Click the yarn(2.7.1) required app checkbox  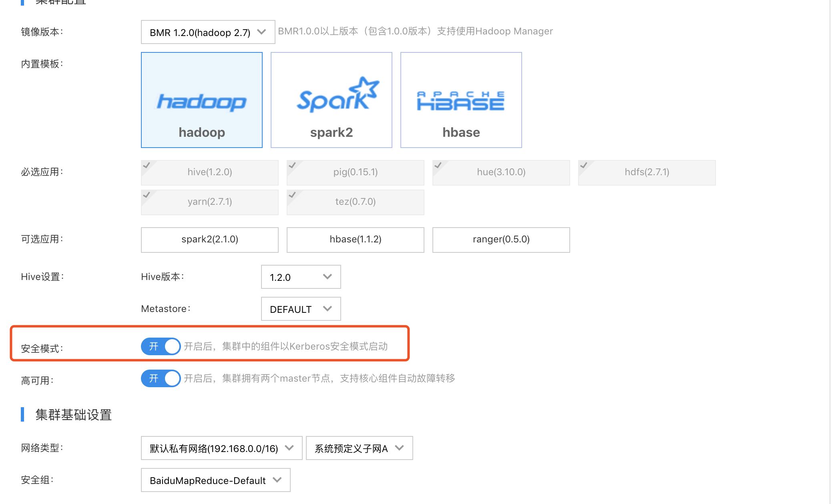point(209,202)
